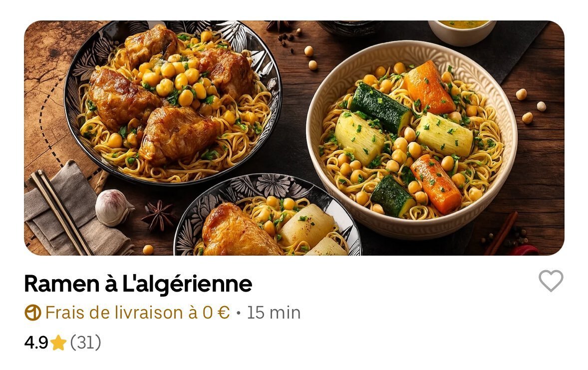Screen dimensions: 588x370
Task: Click the partially visible bottom bowl with chicken
Action: [x=268, y=215]
